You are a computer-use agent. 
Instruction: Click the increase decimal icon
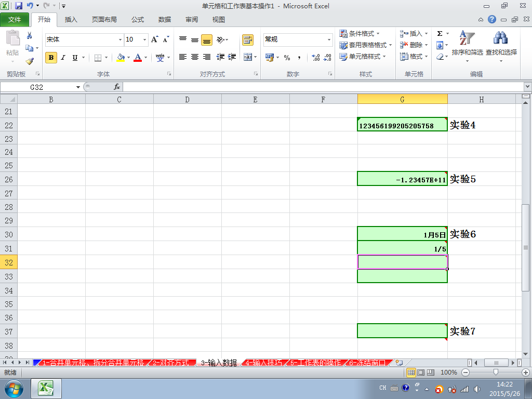point(316,57)
